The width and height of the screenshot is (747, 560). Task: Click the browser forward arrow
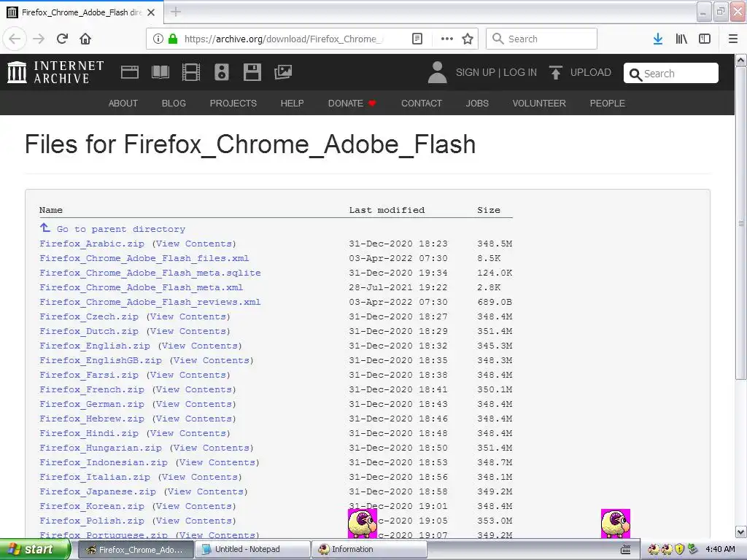(38, 39)
